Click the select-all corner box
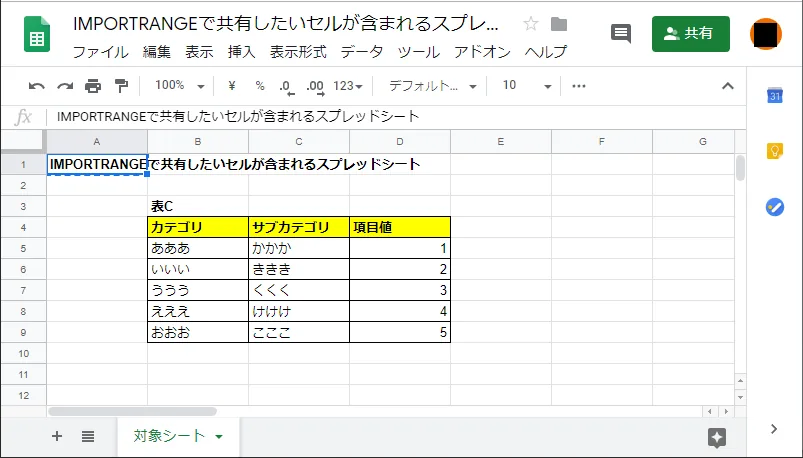The width and height of the screenshot is (803, 458). point(24,142)
